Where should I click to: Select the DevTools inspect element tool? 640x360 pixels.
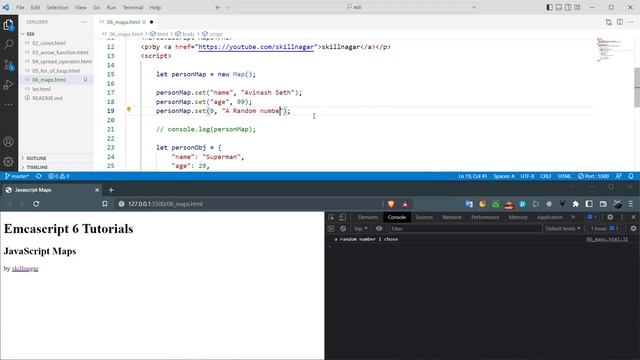[331, 217]
